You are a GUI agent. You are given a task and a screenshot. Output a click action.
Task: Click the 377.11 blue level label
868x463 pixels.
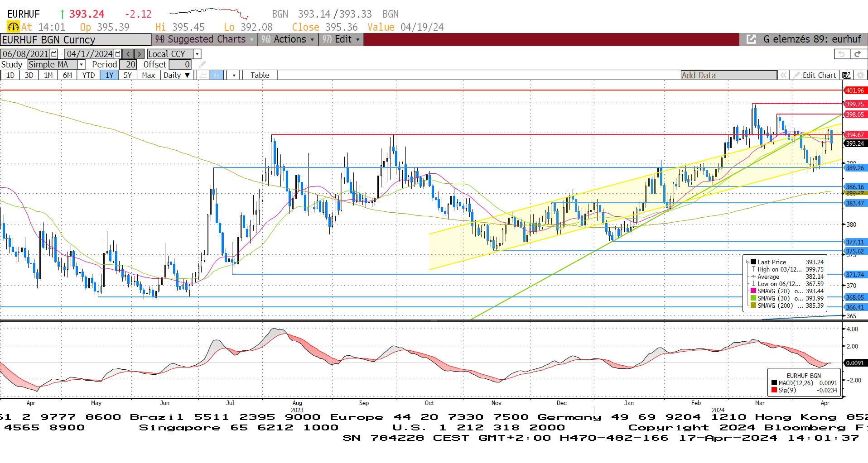855,242
